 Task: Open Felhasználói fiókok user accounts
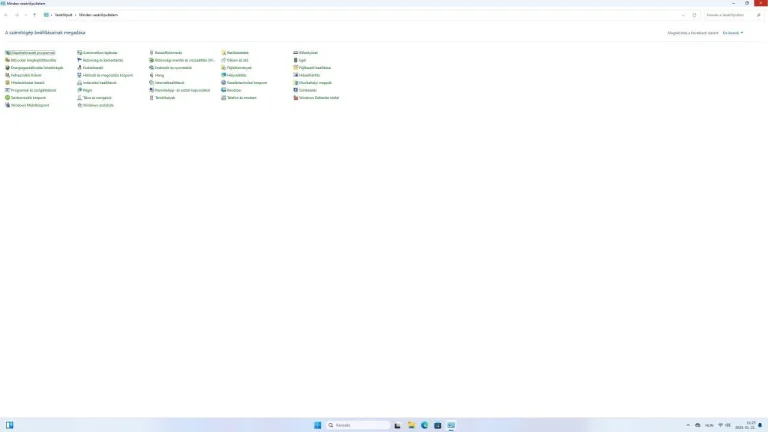pos(24,75)
